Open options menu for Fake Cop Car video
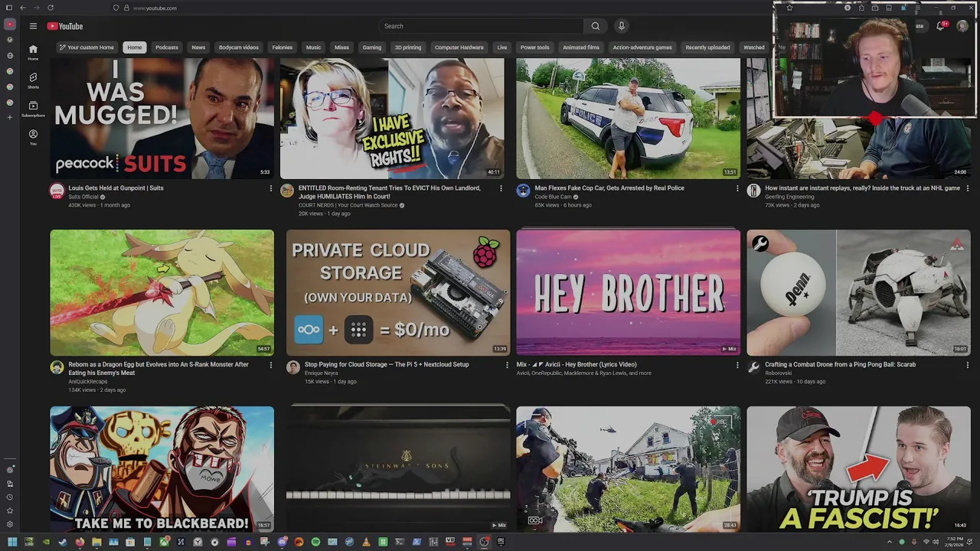980x551 pixels. click(x=737, y=188)
